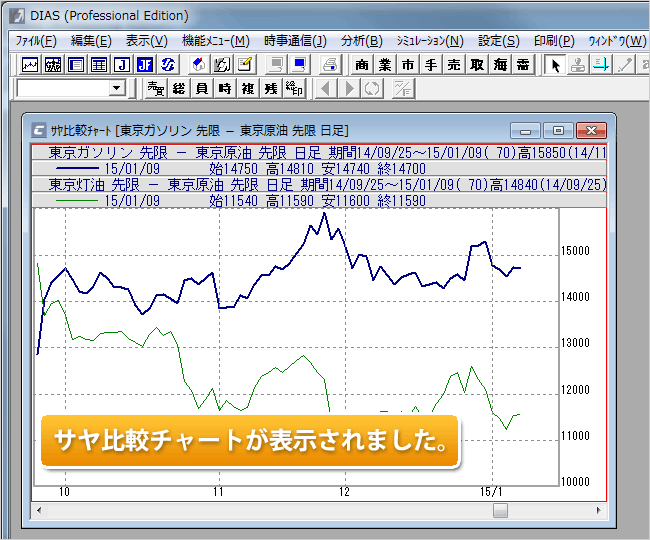
Task: Expand the toolbar combo box dropdown arrow
Action: point(117,89)
